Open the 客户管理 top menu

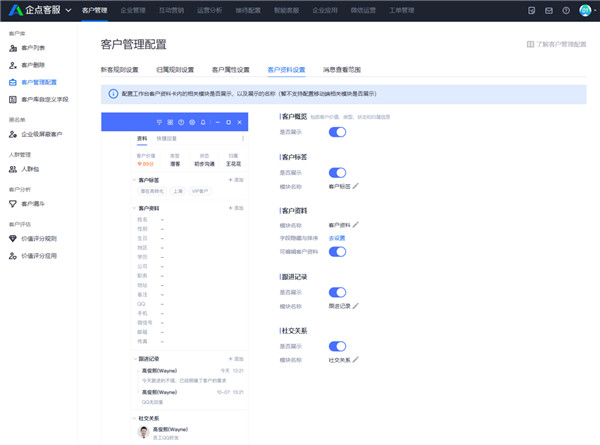tap(95, 10)
